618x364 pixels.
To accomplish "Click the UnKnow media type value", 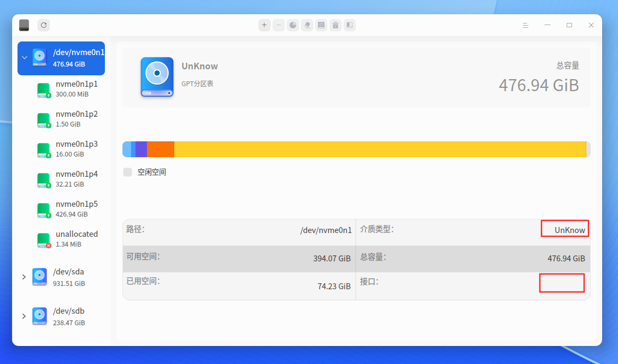I will tap(569, 230).
